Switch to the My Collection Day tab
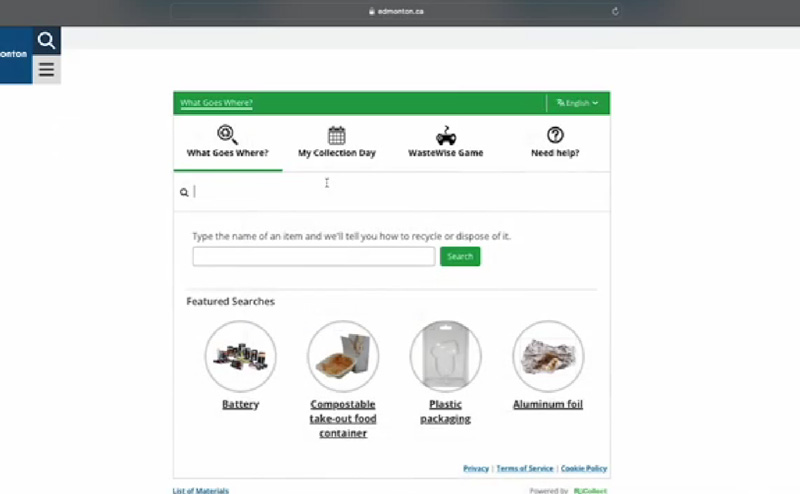 click(337, 142)
